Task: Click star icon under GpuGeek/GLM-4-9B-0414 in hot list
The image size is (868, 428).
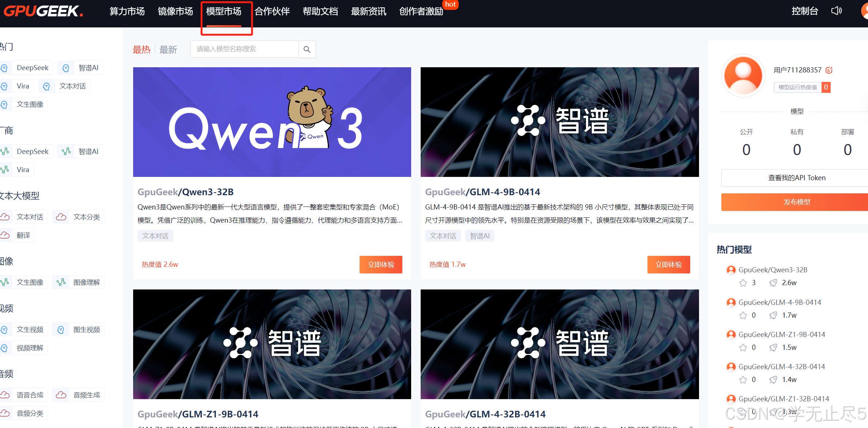Action: coord(743,315)
